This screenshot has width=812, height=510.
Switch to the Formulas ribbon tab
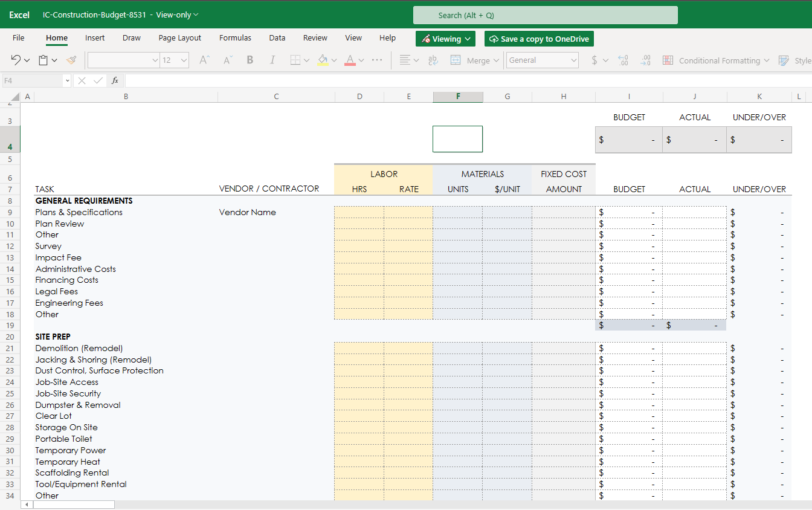click(x=235, y=37)
